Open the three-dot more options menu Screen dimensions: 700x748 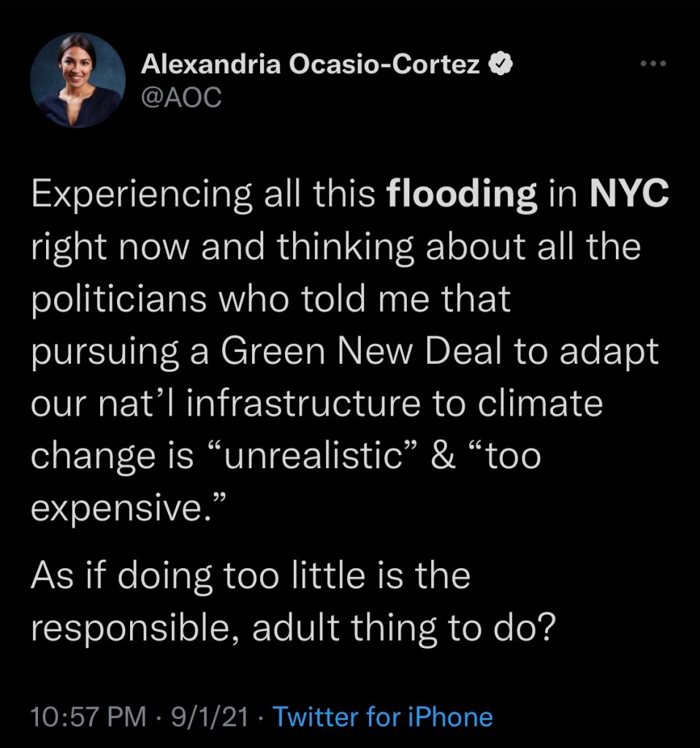[653, 65]
